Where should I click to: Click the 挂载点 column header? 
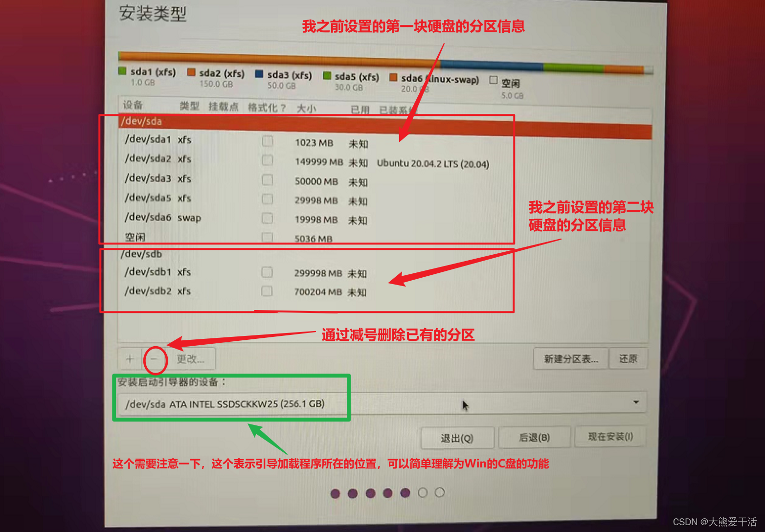pyautogui.click(x=224, y=106)
